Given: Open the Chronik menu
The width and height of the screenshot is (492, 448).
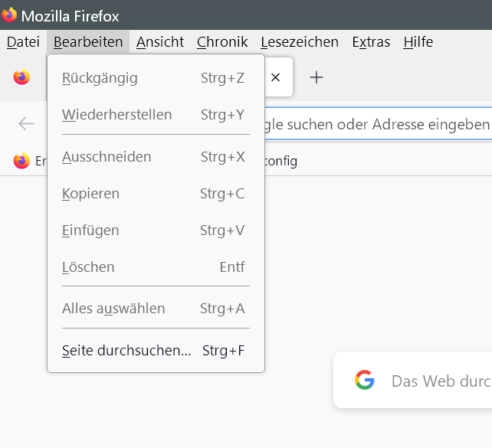Looking at the screenshot, I should pyautogui.click(x=222, y=42).
